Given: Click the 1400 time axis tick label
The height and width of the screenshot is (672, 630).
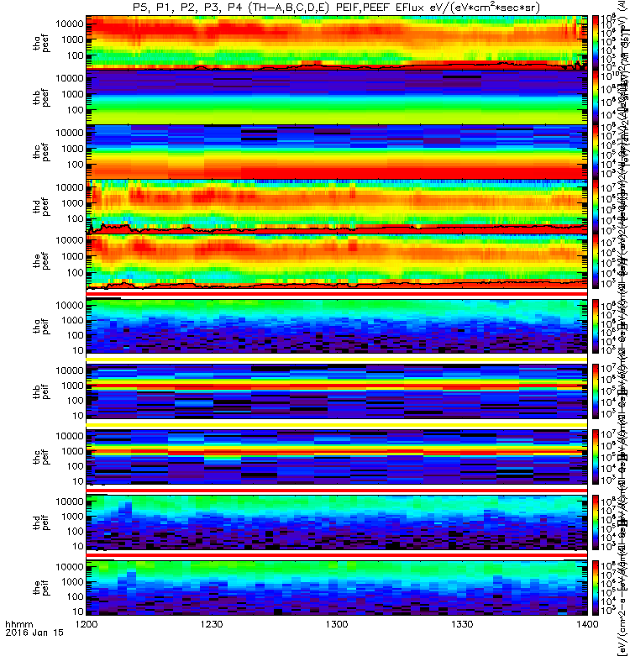Looking at the screenshot, I should coord(587,624).
